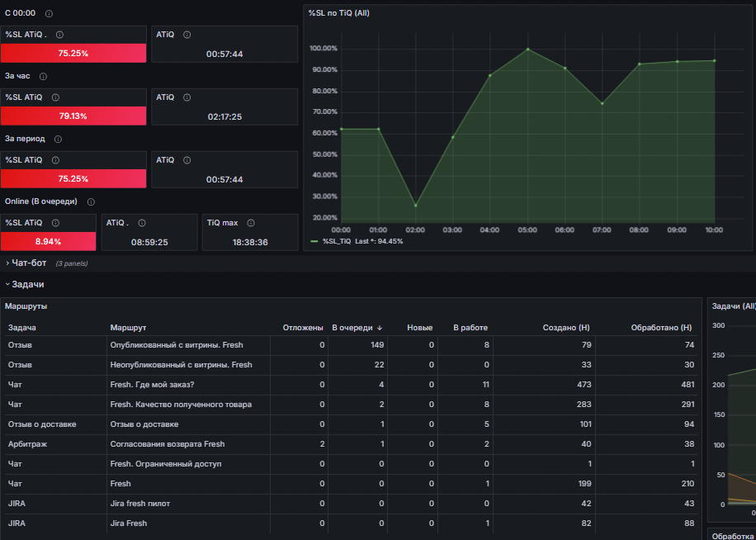
Task: Click info icon on ATiQ . 08:59:25 panel
Action: coord(142,223)
